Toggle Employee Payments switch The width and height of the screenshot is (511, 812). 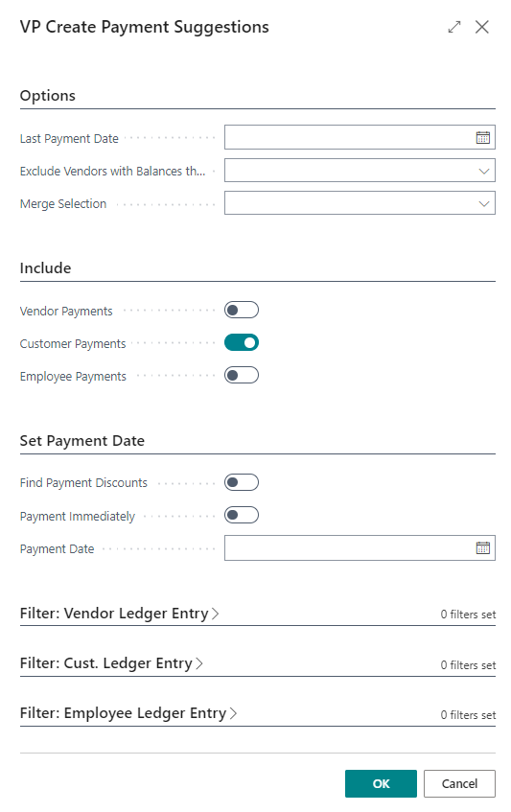(x=242, y=376)
